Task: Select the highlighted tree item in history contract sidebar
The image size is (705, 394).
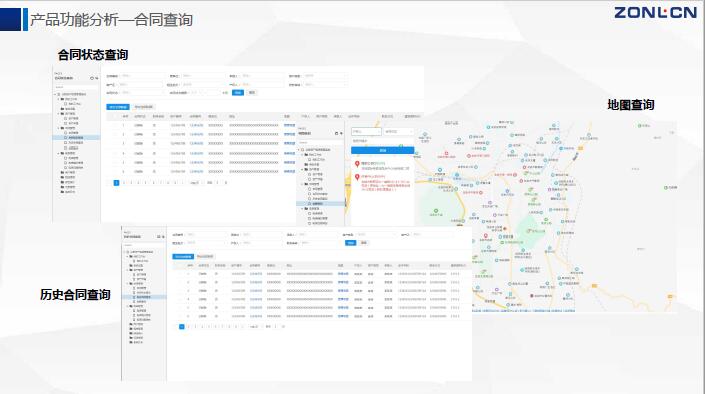Action: 144,297
